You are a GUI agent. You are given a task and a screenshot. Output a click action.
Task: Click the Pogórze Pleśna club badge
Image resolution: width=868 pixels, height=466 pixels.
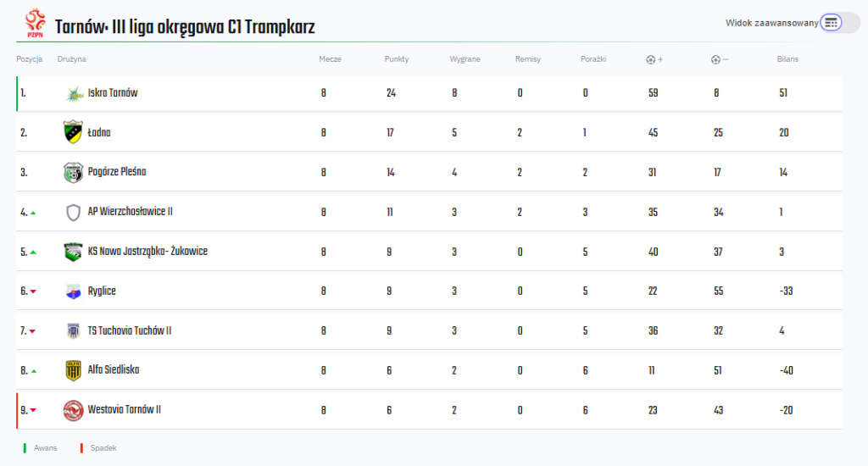(73, 172)
